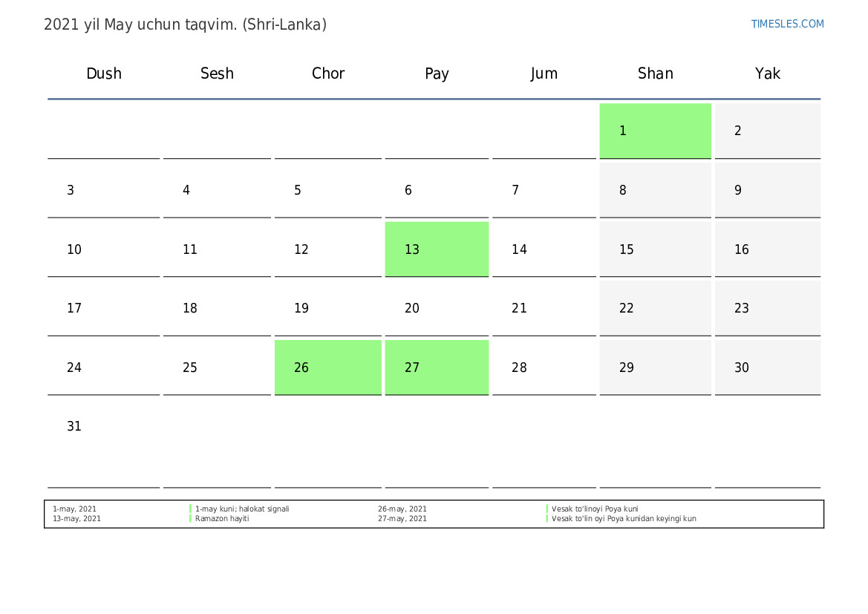Select the Pay weekday header

coord(437,74)
